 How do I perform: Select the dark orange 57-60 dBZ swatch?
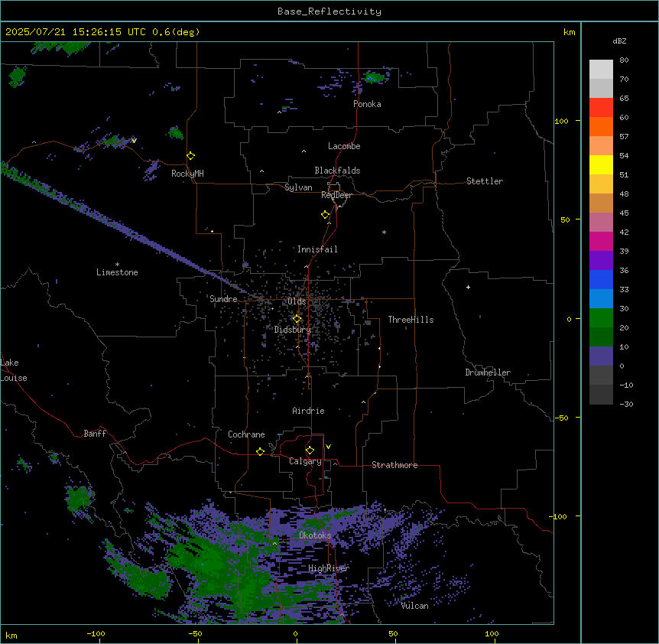pos(601,126)
